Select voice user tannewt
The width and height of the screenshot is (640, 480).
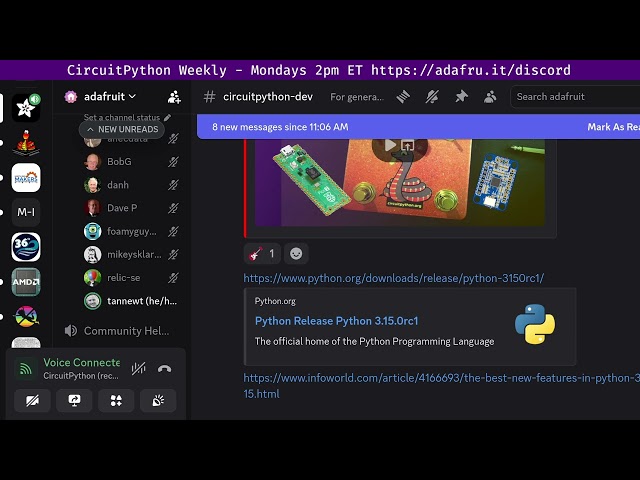pos(131,301)
